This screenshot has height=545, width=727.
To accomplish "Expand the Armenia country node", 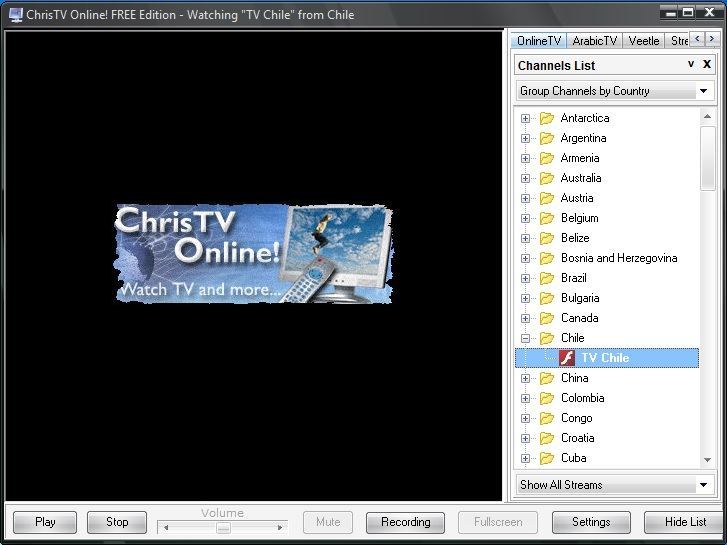I will [525, 158].
